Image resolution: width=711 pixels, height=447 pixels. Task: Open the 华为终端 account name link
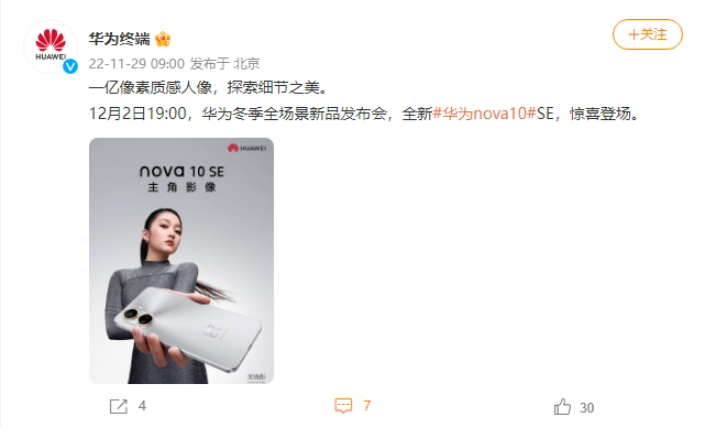pyautogui.click(x=119, y=39)
